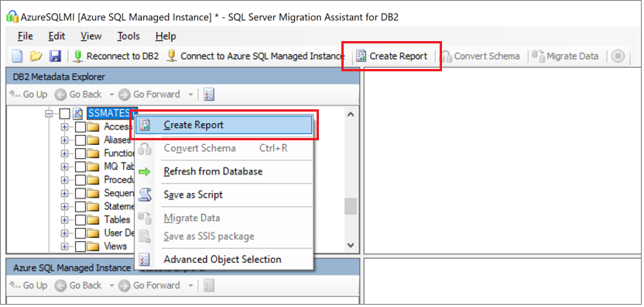Choose Save as SSIS package menu entry
Image resolution: width=644 pixels, height=307 pixels.
[224, 236]
